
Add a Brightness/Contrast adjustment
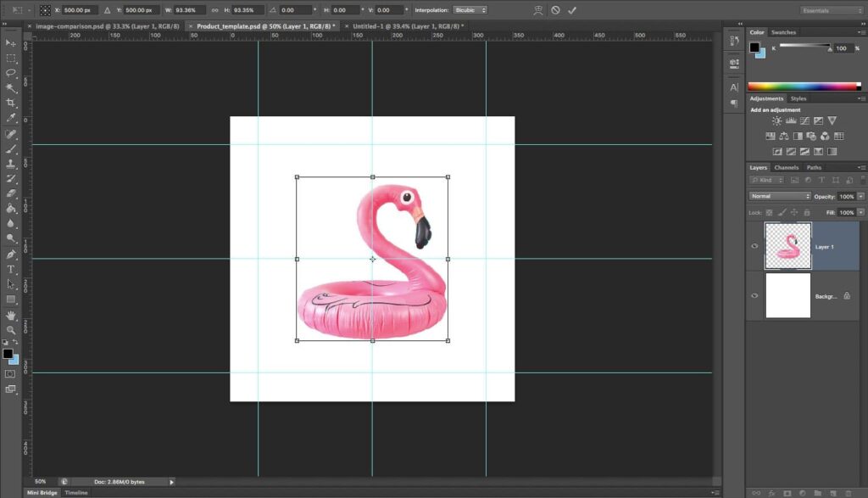point(776,121)
